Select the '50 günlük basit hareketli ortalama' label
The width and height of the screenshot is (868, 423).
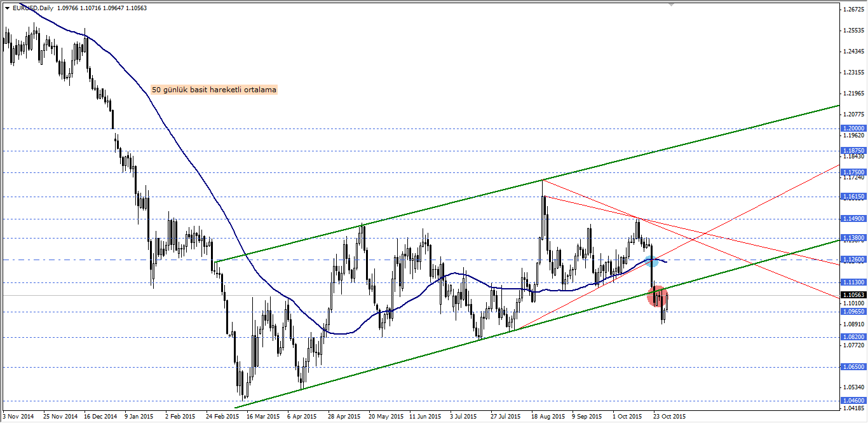(x=214, y=90)
